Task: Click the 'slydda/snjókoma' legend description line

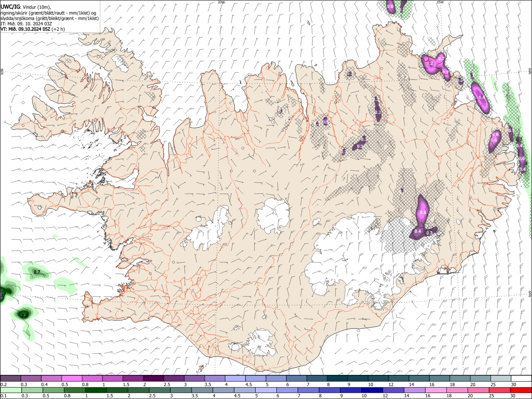Action: [49, 18]
